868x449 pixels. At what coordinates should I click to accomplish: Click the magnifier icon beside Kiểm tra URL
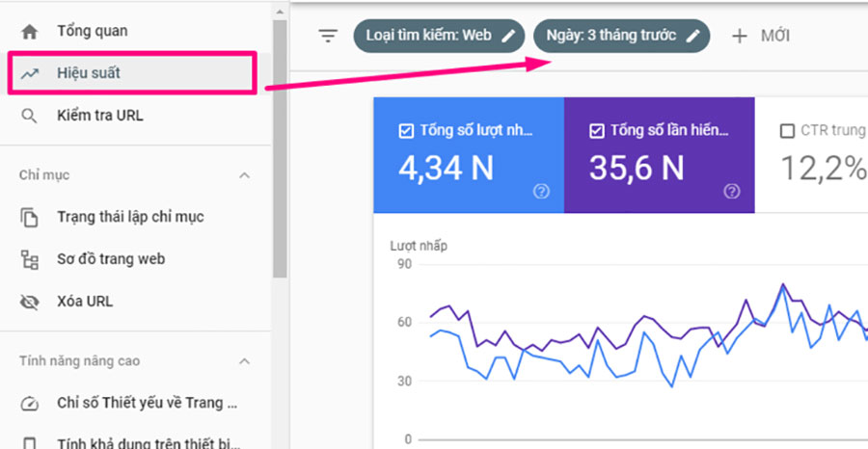[29, 116]
